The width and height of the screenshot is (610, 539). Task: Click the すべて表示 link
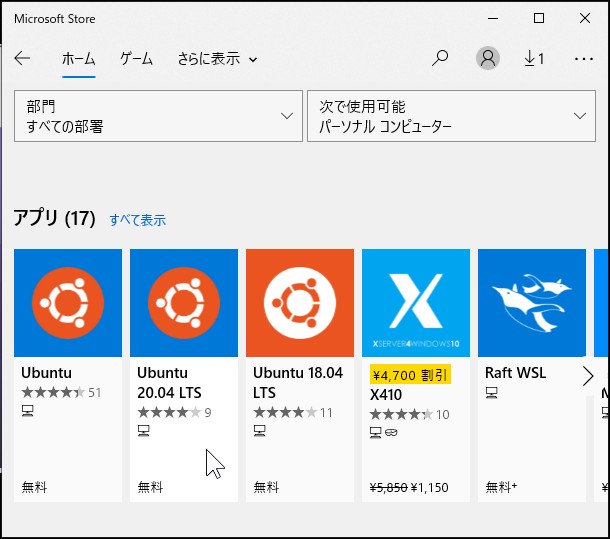pos(138,220)
